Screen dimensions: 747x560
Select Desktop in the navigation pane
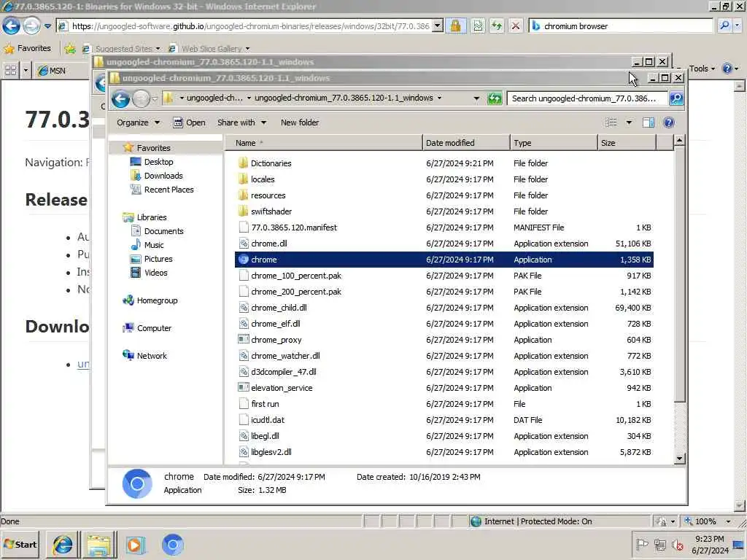(158, 162)
